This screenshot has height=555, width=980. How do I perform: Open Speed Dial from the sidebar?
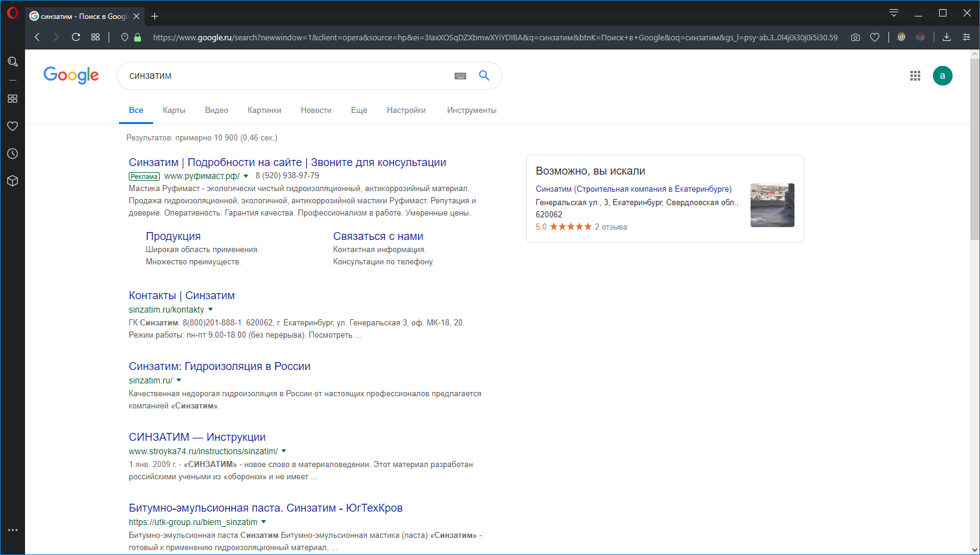[12, 98]
